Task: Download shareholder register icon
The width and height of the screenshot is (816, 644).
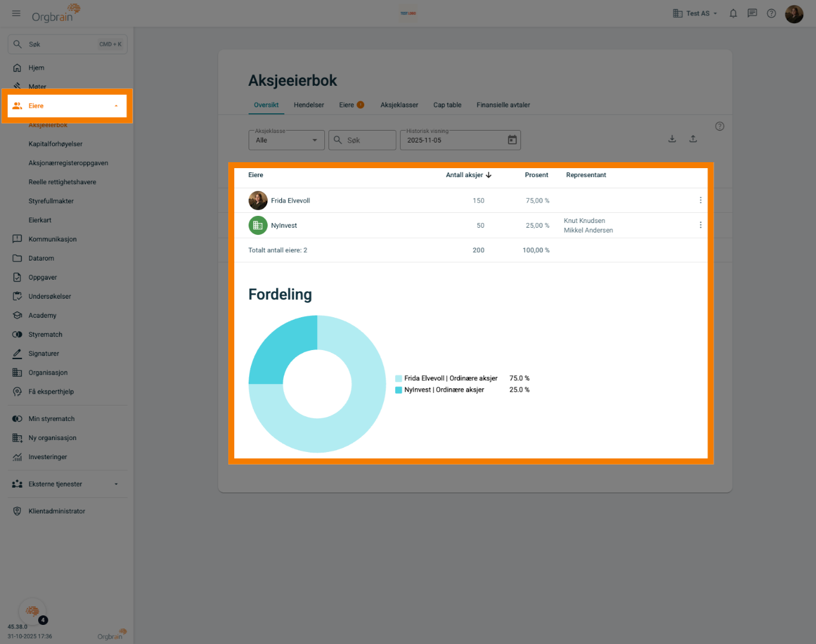Action: (672, 139)
